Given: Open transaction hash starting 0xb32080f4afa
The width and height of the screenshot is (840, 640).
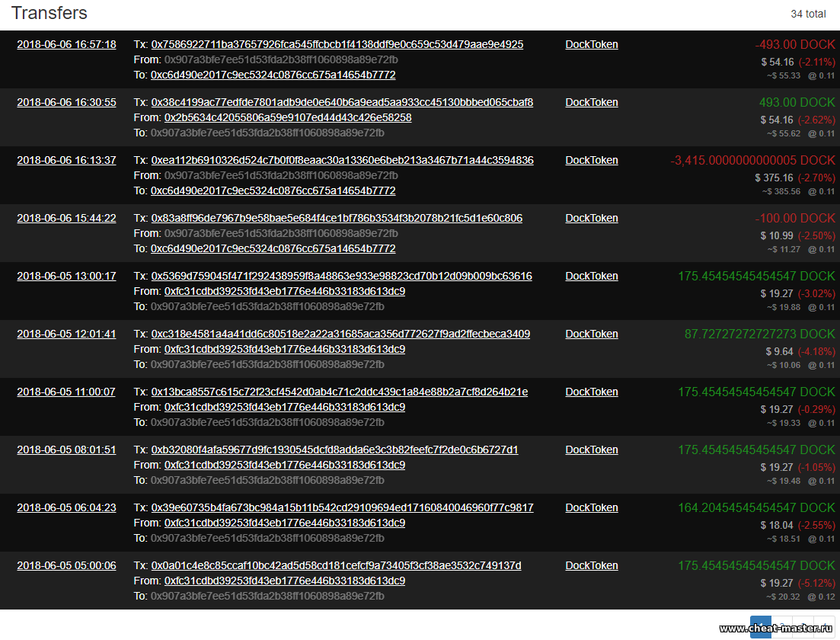Looking at the screenshot, I should pyautogui.click(x=334, y=450).
